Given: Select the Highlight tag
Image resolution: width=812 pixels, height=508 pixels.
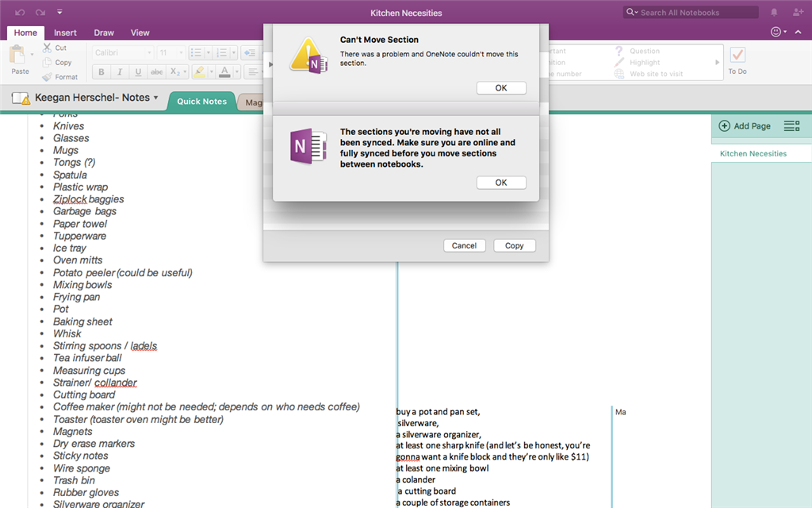Looking at the screenshot, I should pyautogui.click(x=637, y=62).
